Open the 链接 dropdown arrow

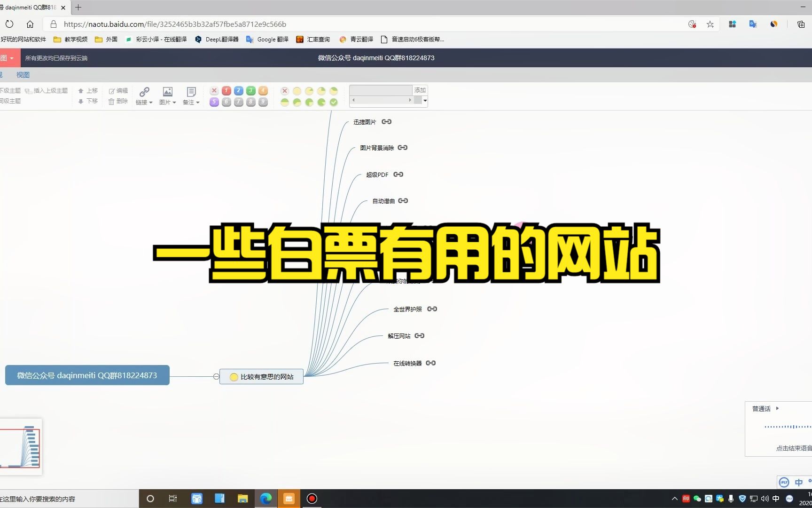point(150,103)
